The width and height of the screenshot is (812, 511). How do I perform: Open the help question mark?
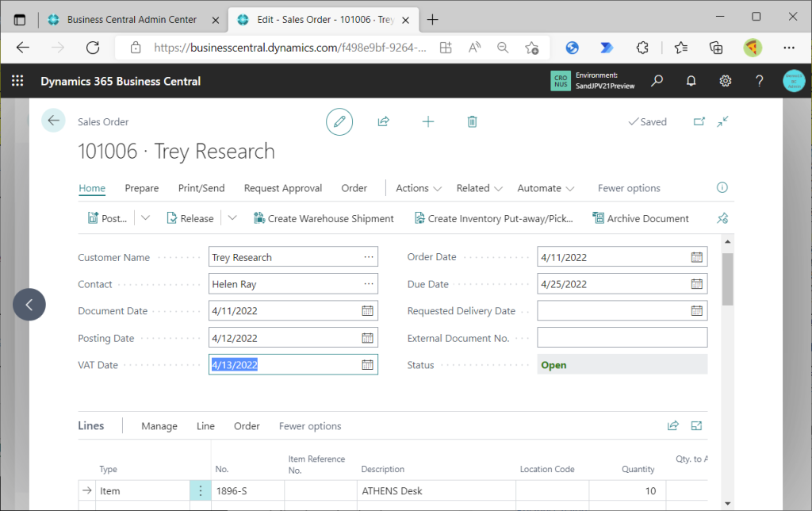click(759, 81)
